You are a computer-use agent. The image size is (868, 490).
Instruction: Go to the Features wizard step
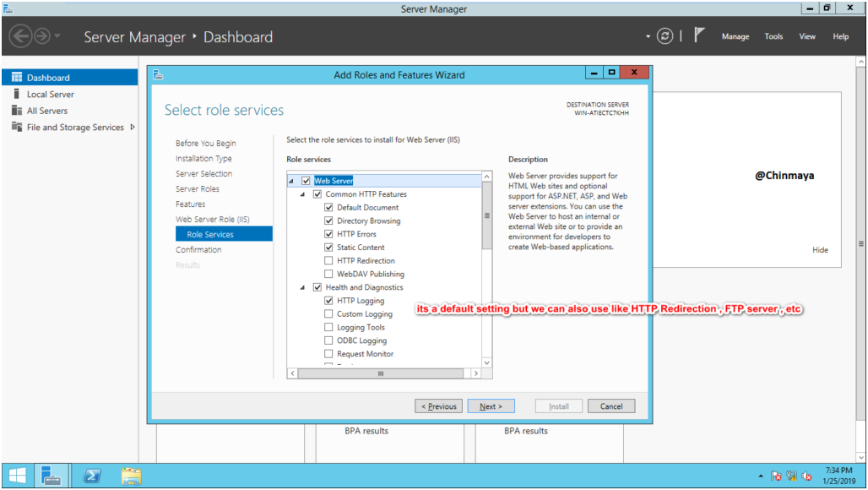point(191,204)
